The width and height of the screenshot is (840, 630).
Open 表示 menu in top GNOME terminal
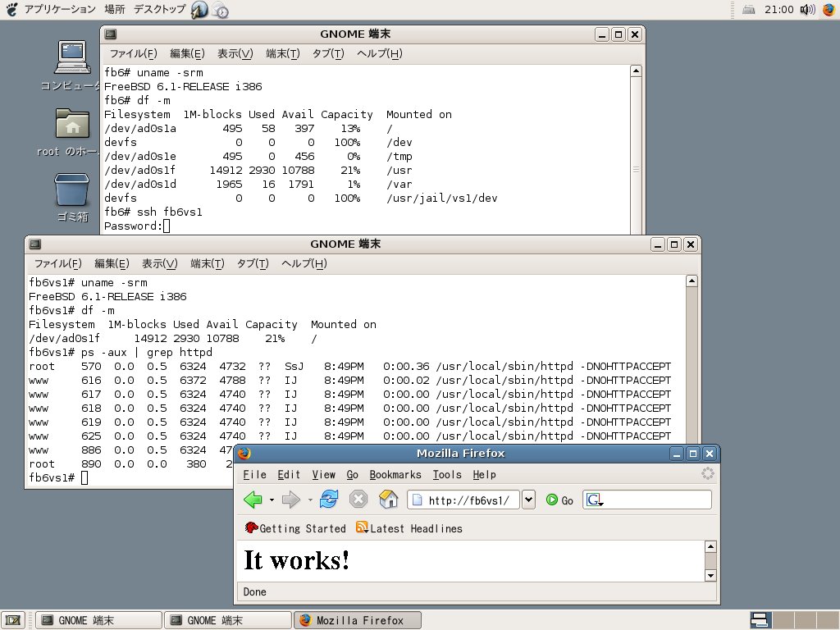point(235,53)
